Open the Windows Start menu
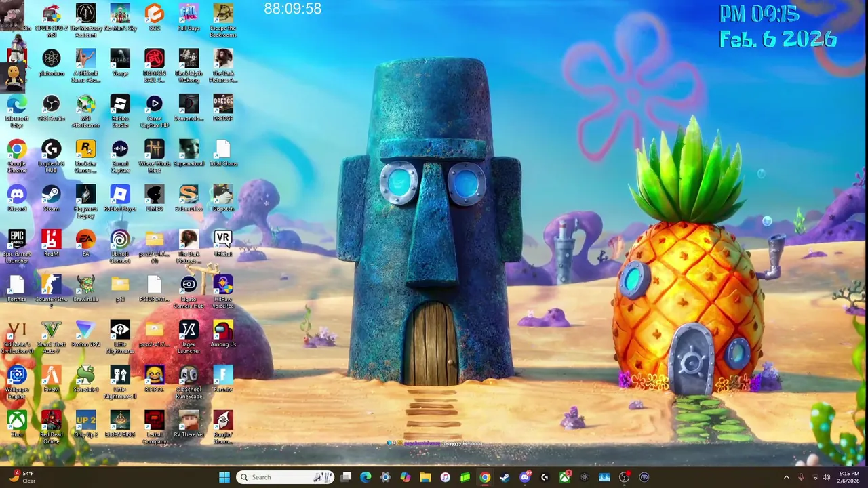 coord(224,477)
